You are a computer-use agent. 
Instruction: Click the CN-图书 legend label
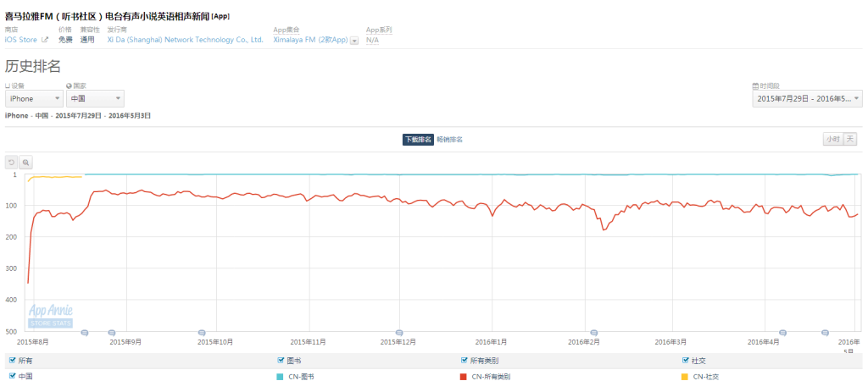301,377
